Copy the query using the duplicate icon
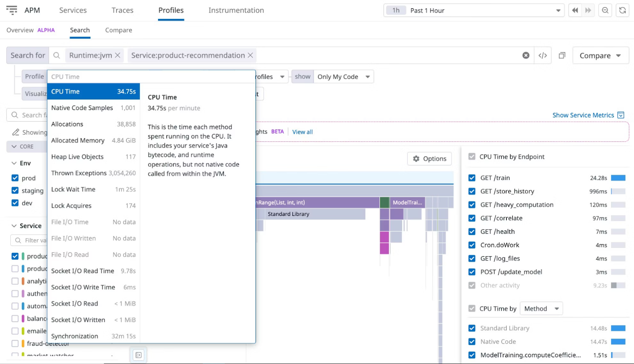Image resolution: width=634 pixels, height=364 pixels. (561, 55)
